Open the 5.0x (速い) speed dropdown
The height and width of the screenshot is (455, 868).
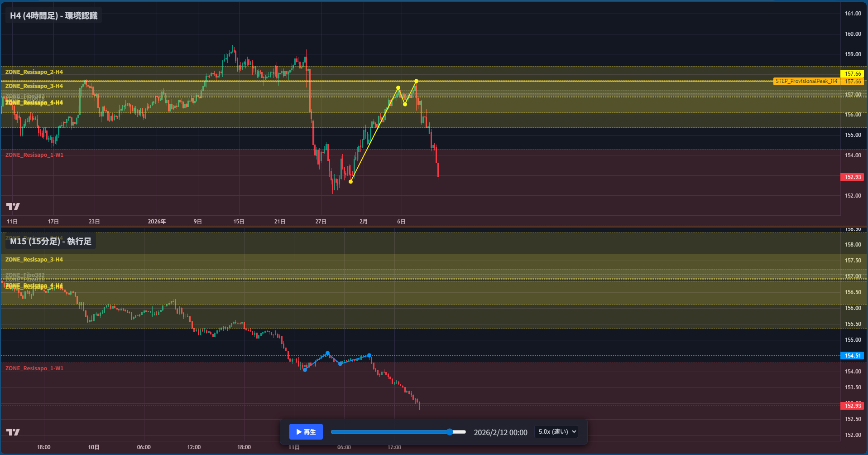click(x=556, y=432)
